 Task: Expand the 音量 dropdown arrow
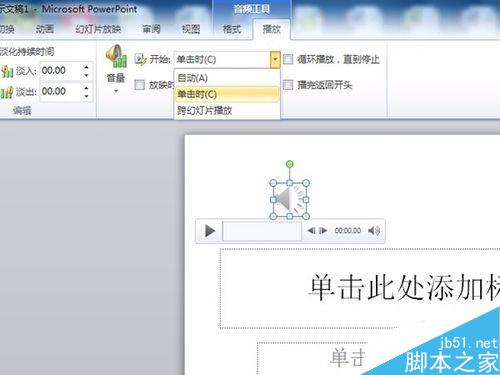[x=116, y=91]
